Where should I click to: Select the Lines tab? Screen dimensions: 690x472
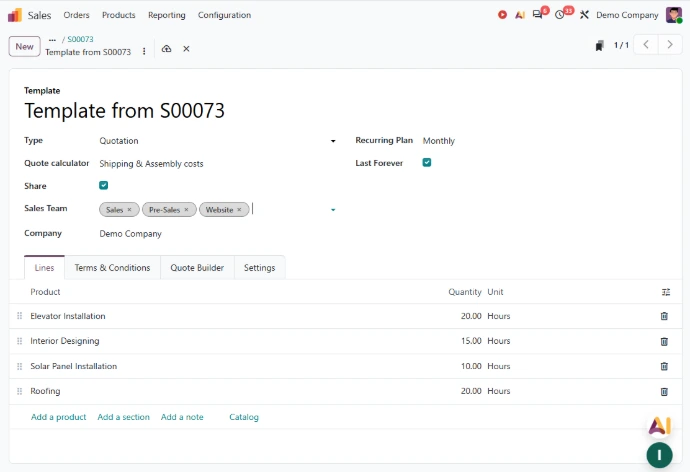(x=44, y=268)
